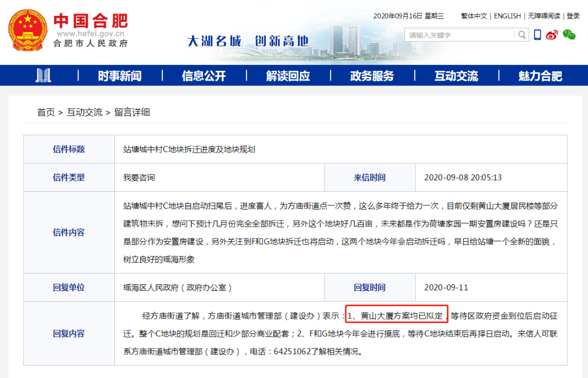Open the Weibo icon

(x=552, y=35)
